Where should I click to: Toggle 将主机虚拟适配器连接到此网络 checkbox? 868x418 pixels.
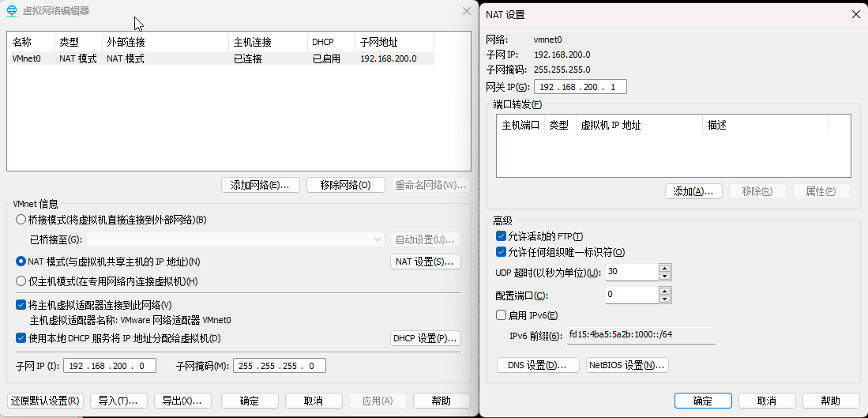pos(21,304)
